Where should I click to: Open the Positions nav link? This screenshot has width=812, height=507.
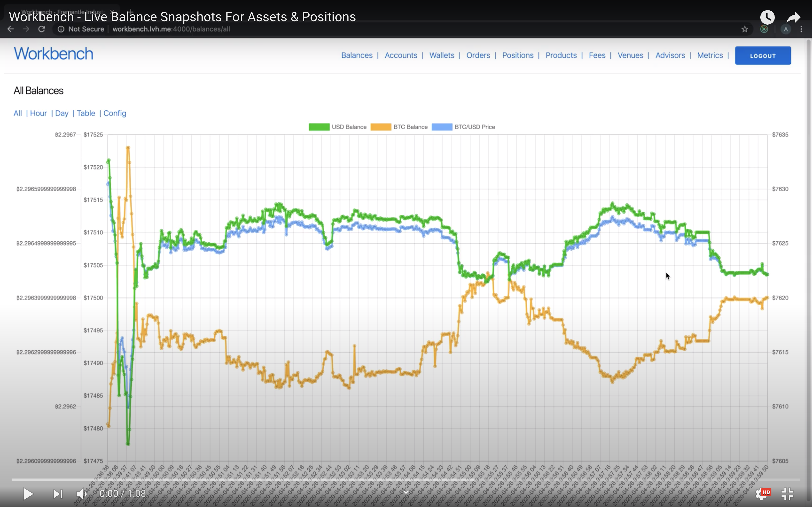pyautogui.click(x=517, y=55)
